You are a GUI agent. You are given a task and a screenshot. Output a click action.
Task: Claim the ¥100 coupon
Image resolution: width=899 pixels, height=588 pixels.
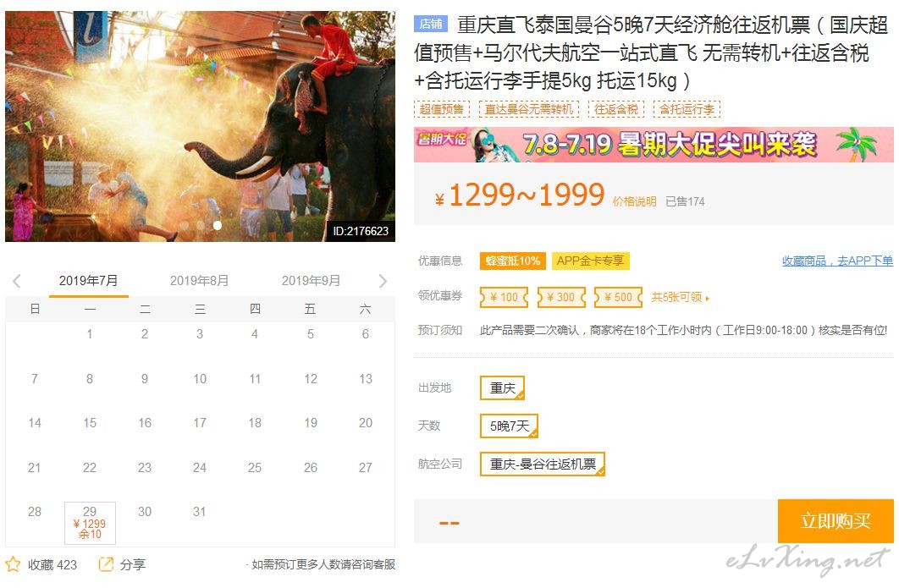click(x=504, y=297)
